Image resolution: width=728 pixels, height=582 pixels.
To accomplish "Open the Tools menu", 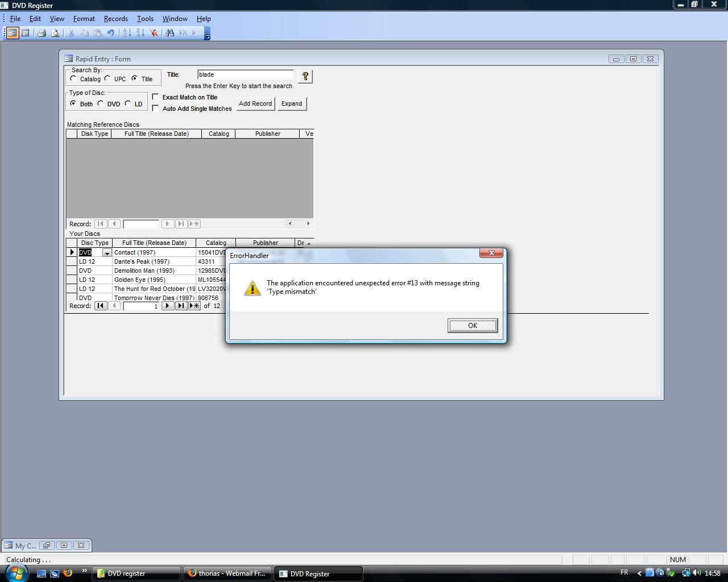I will (x=145, y=19).
